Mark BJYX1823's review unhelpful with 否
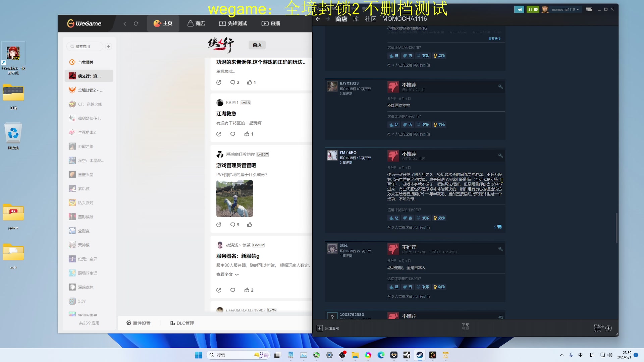Screen dimensions: 644x362 (x=407, y=125)
